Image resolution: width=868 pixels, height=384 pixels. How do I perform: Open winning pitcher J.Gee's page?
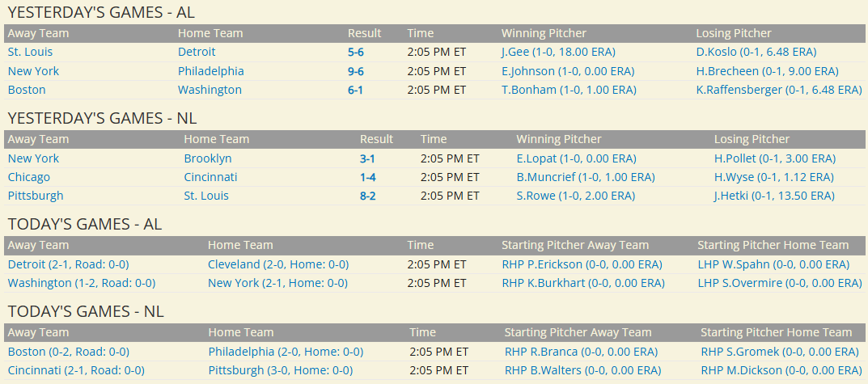click(558, 52)
